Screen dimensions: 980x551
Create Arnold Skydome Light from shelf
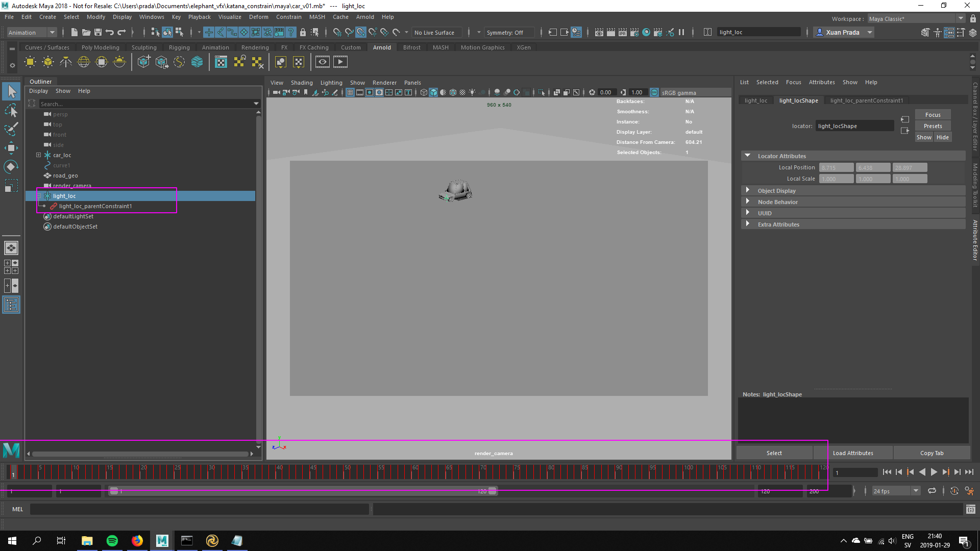tap(84, 62)
